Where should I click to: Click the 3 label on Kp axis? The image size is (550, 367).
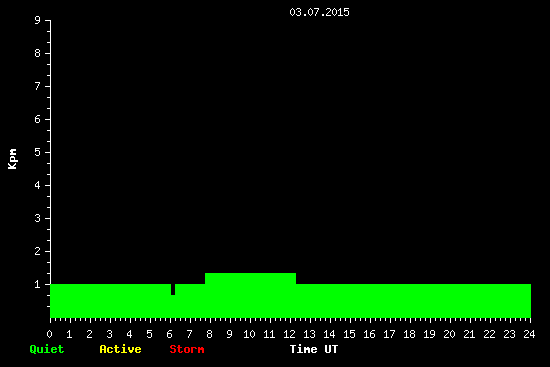[x=38, y=218]
